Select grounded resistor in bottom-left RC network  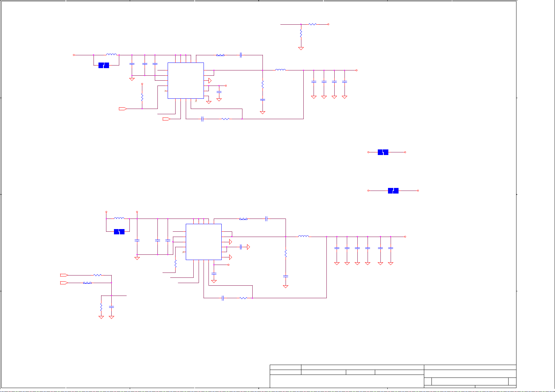pos(101,307)
